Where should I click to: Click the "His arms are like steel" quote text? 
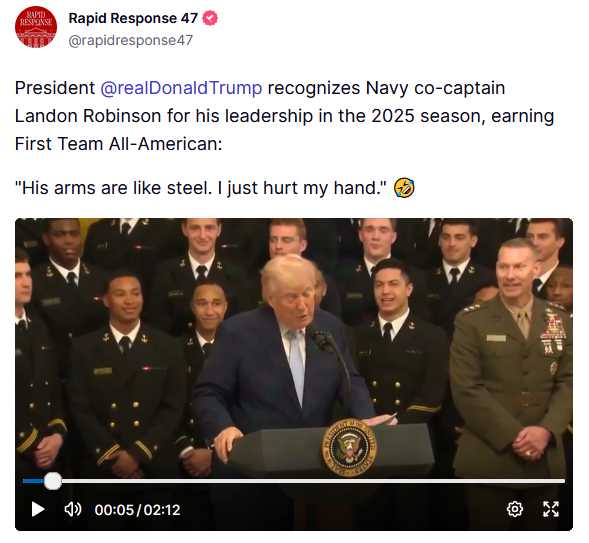point(201,188)
